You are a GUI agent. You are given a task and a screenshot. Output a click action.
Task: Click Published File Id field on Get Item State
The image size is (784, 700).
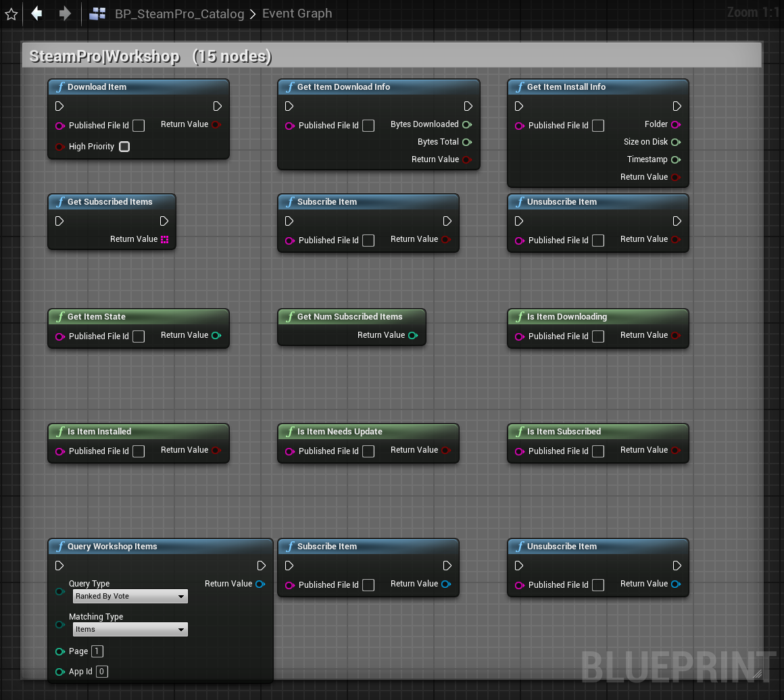tap(139, 336)
